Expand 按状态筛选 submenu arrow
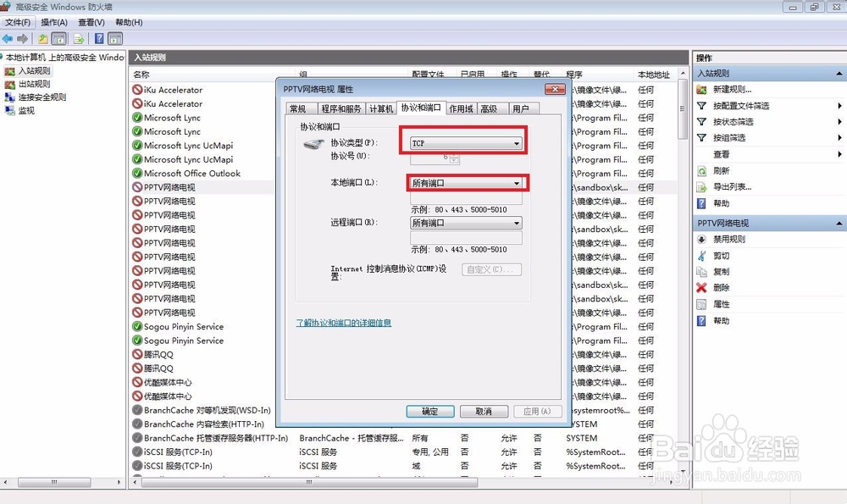 pyautogui.click(x=840, y=122)
